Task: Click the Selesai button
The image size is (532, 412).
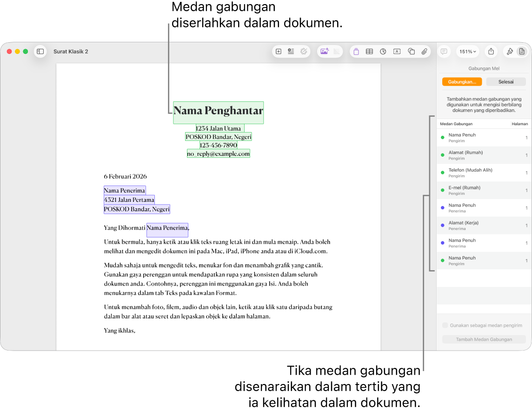Action: click(506, 82)
